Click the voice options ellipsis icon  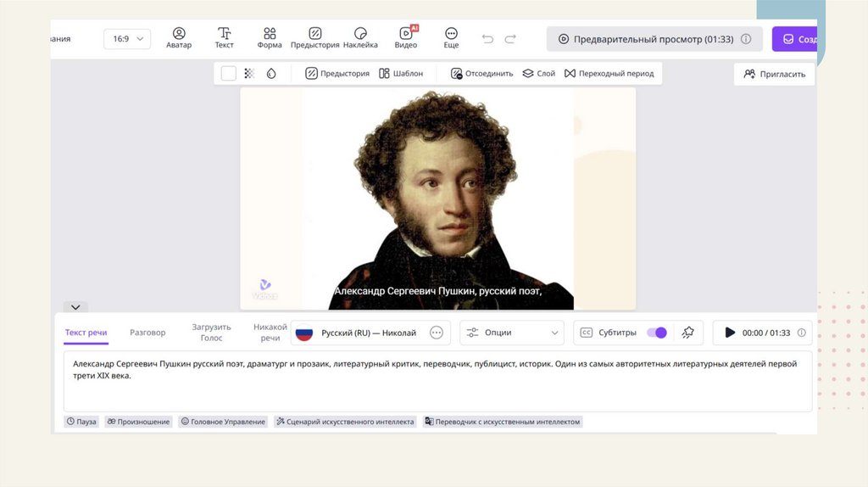[x=437, y=333]
